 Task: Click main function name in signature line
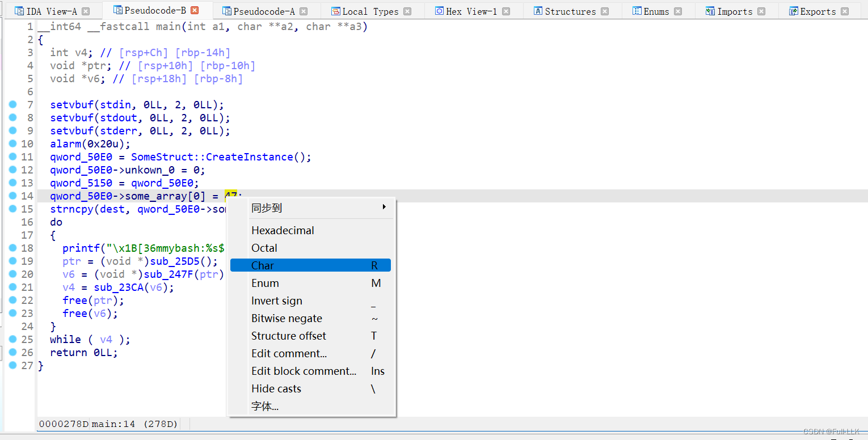pos(168,27)
